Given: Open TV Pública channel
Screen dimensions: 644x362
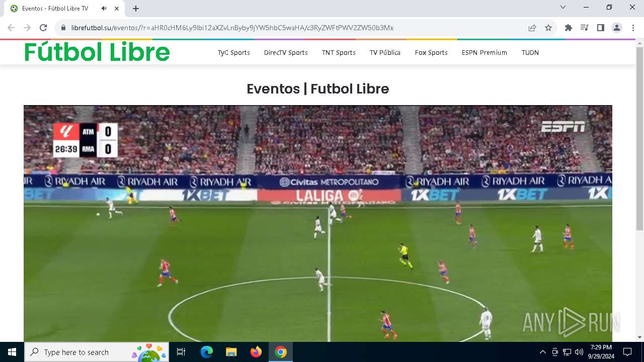Looking at the screenshot, I should (385, 52).
